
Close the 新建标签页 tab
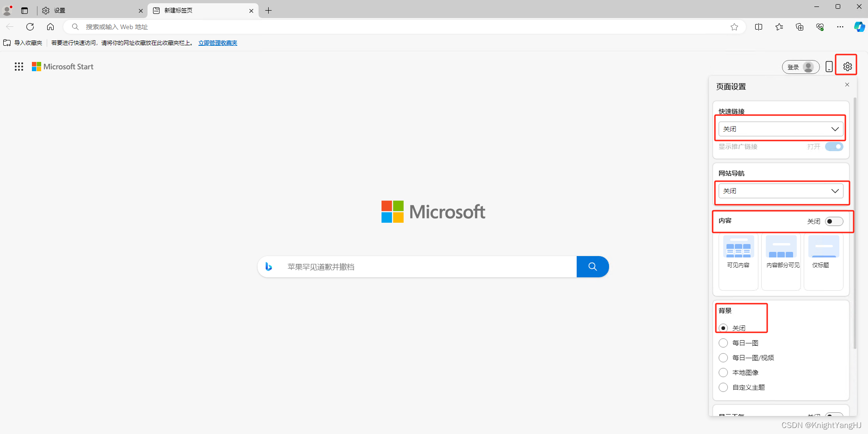pyautogui.click(x=251, y=11)
